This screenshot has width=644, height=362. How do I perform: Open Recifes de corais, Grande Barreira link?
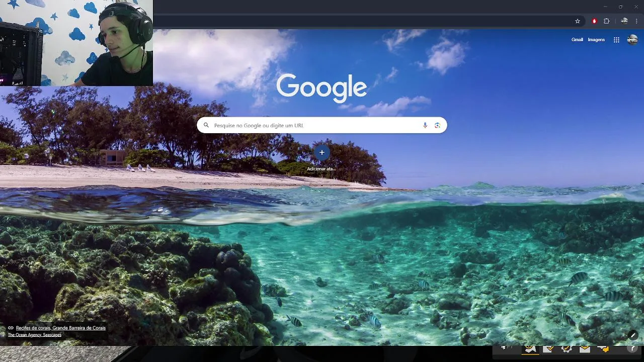click(x=61, y=328)
